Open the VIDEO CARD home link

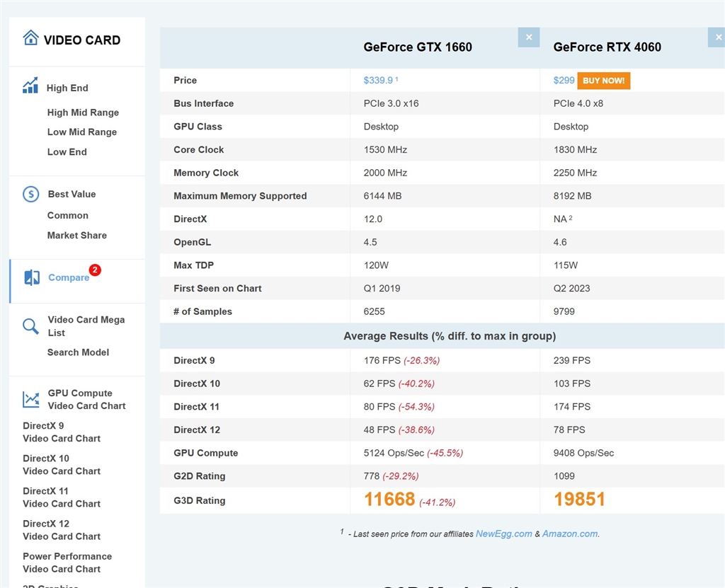[x=82, y=40]
